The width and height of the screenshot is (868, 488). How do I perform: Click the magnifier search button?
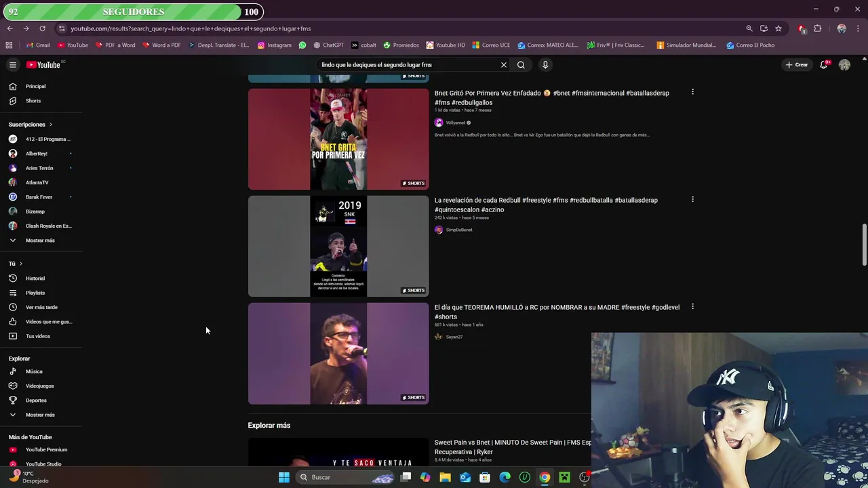[521, 65]
